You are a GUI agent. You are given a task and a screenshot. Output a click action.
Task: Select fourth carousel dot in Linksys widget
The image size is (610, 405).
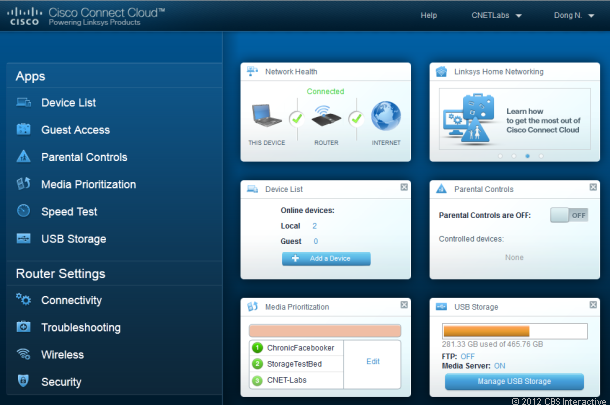click(541, 156)
